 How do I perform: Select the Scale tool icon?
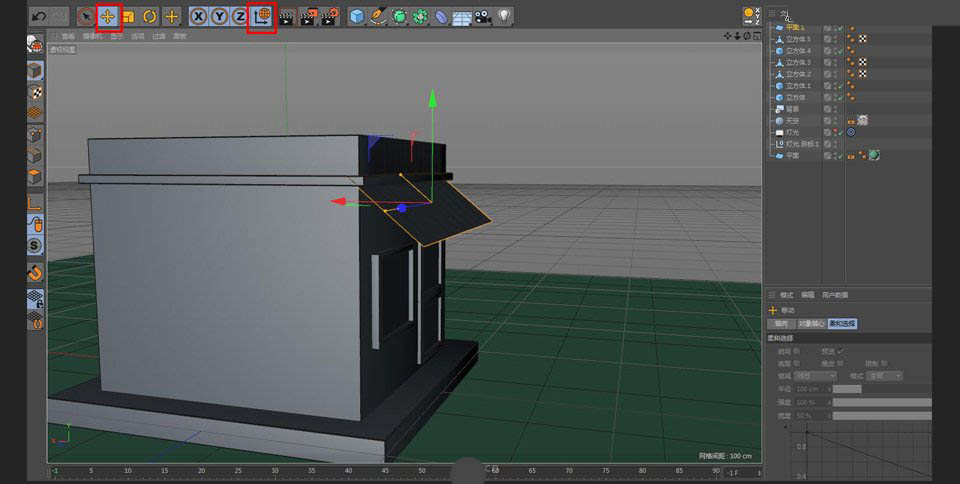pyautogui.click(x=128, y=16)
